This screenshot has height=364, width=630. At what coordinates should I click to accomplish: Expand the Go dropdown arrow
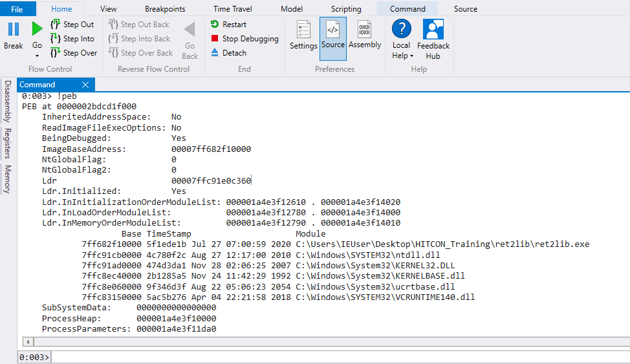tap(37, 56)
